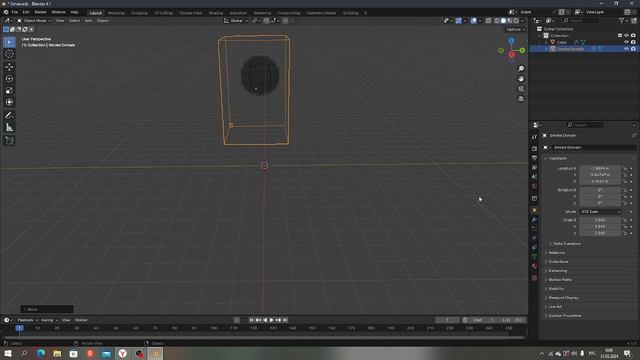
Task: Switch to solid viewport shading
Action: point(503,20)
